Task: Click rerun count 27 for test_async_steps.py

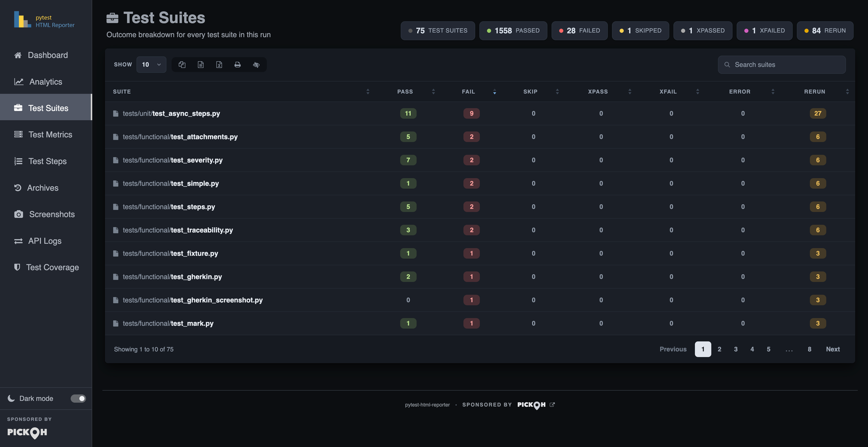Action: click(818, 113)
